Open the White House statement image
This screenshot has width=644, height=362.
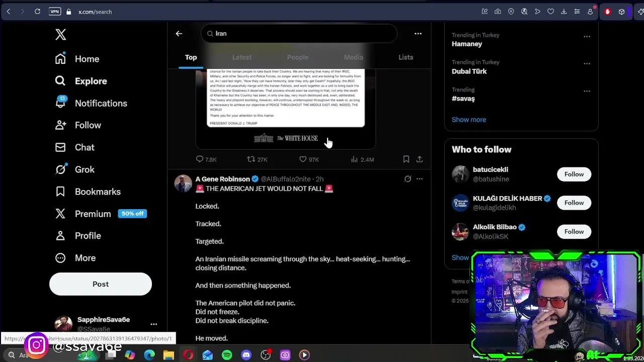pos(286,109)
